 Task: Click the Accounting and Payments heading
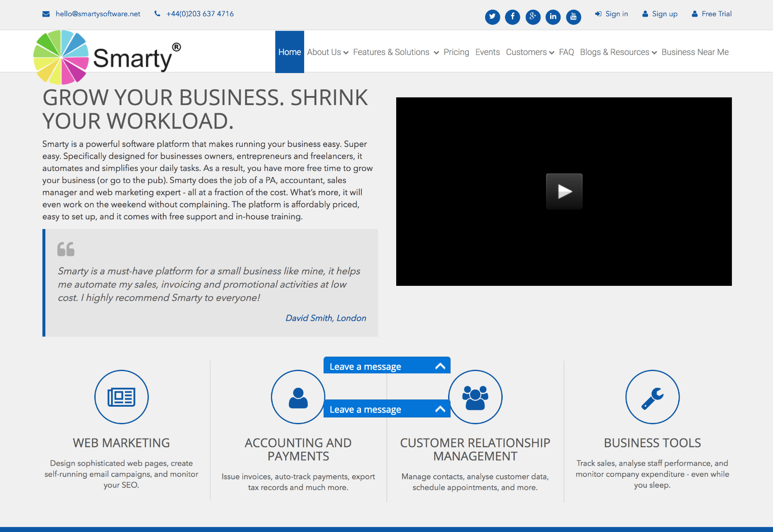click(x=298, y=449)
